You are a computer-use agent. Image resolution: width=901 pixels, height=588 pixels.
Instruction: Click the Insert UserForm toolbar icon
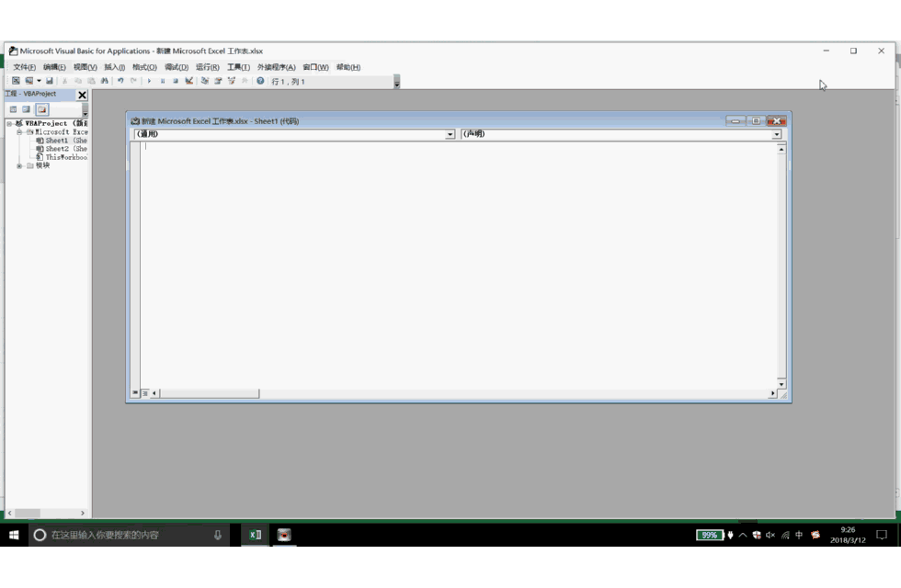coord(29,81)
